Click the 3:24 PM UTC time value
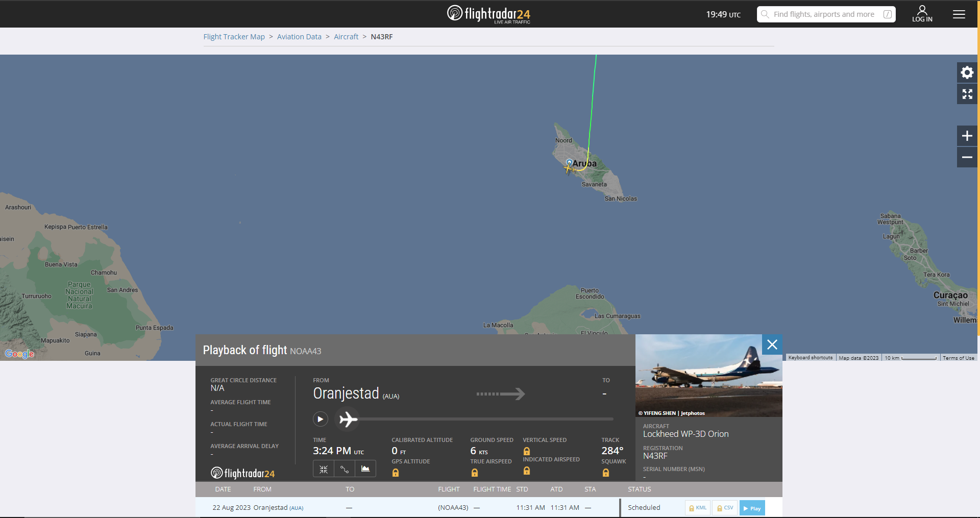Viewport: 980px width, 518px height. (x=338, y=451)
